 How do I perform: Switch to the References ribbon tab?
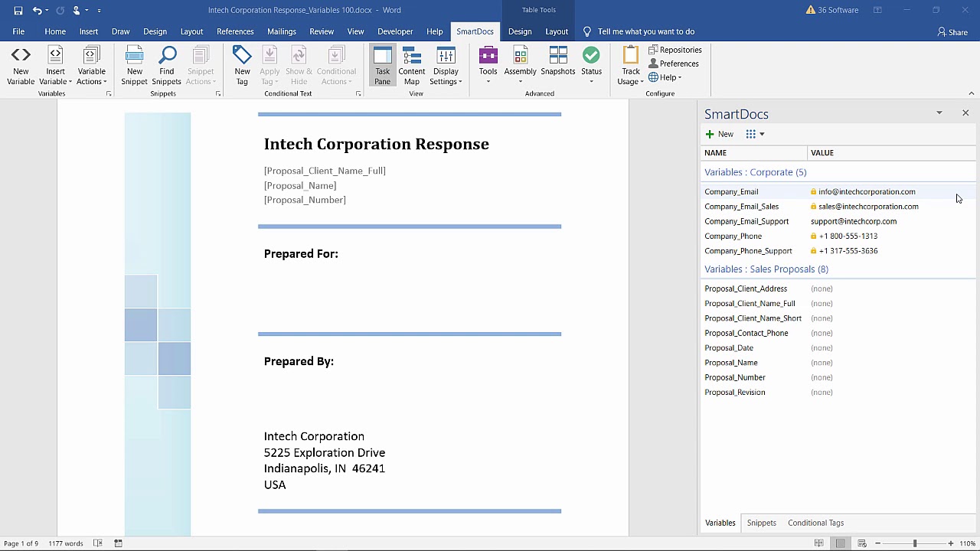point(235,31)
